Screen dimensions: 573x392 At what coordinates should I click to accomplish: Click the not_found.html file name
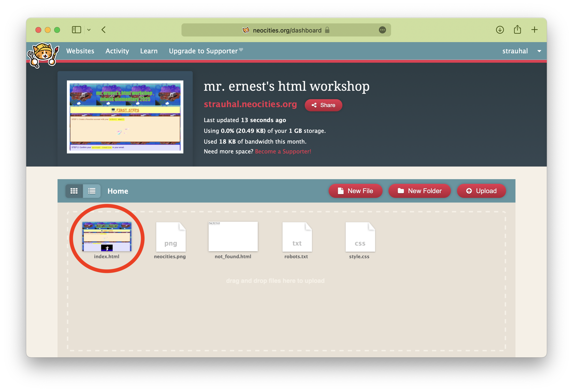[x=233, y=257]
